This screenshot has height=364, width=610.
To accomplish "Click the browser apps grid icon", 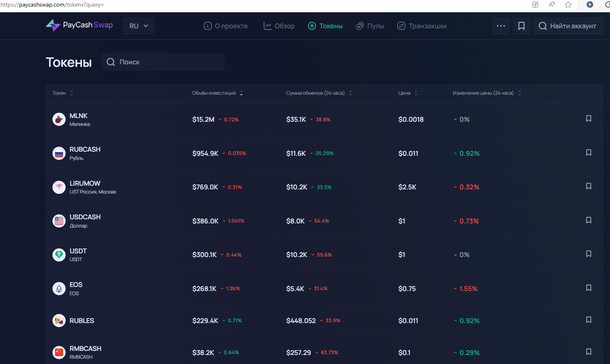I will [535, 5].
